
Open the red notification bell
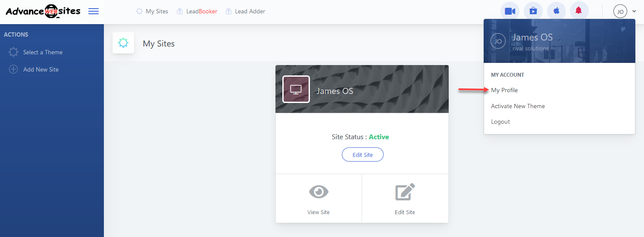tap(579, 11)
